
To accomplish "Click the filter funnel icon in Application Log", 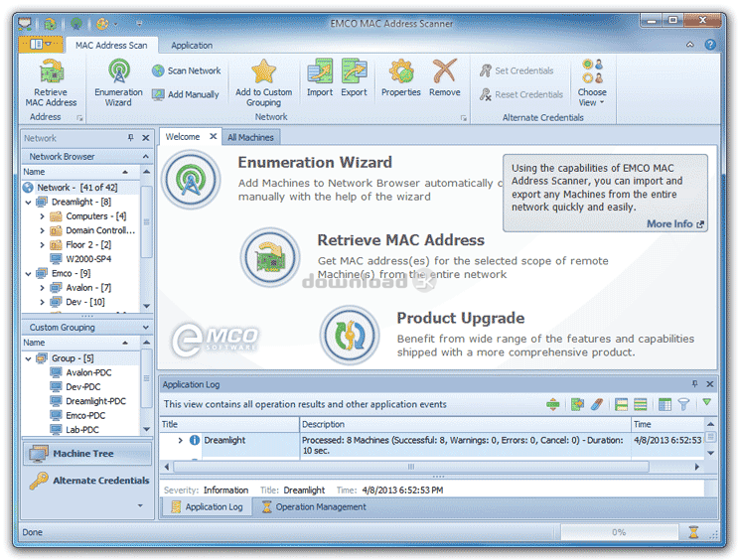I will click(x=683, y=404).
